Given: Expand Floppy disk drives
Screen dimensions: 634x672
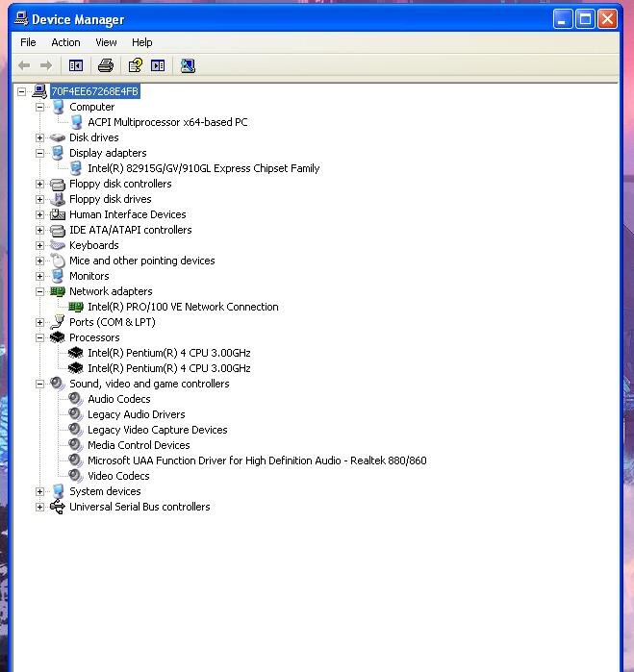Looking at the screenshot, I should (39, 199).
